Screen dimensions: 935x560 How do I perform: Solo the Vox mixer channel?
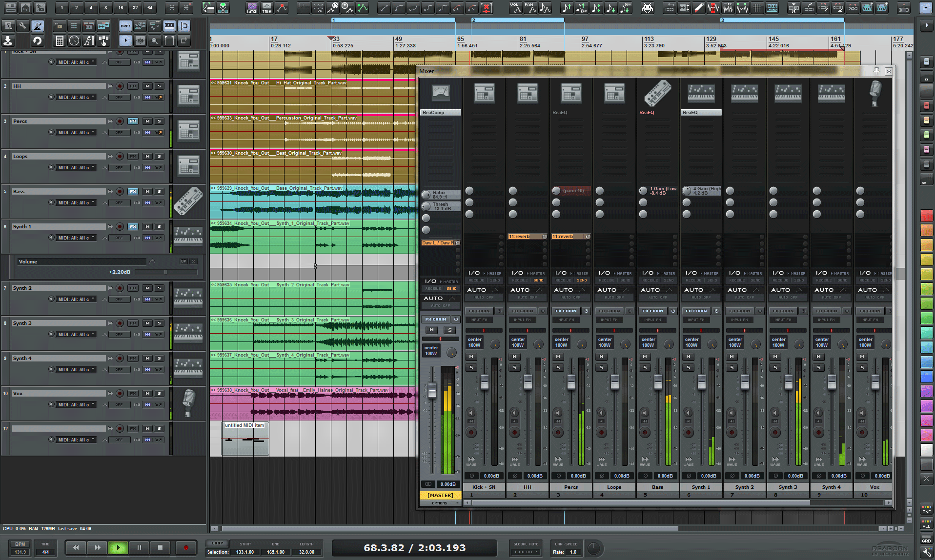[x=862, y=367]
